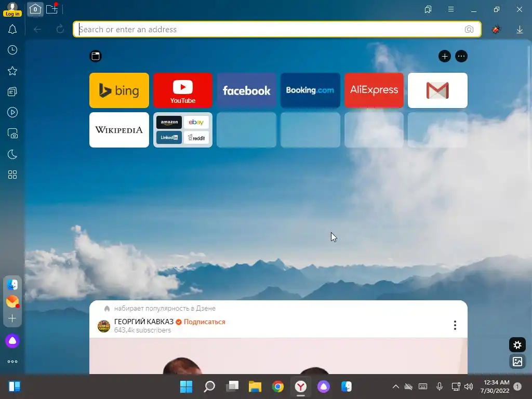Screen dimensions: 532x399
Task: Open the sidebar three-dots menu
Action: [x=12, y=362]
